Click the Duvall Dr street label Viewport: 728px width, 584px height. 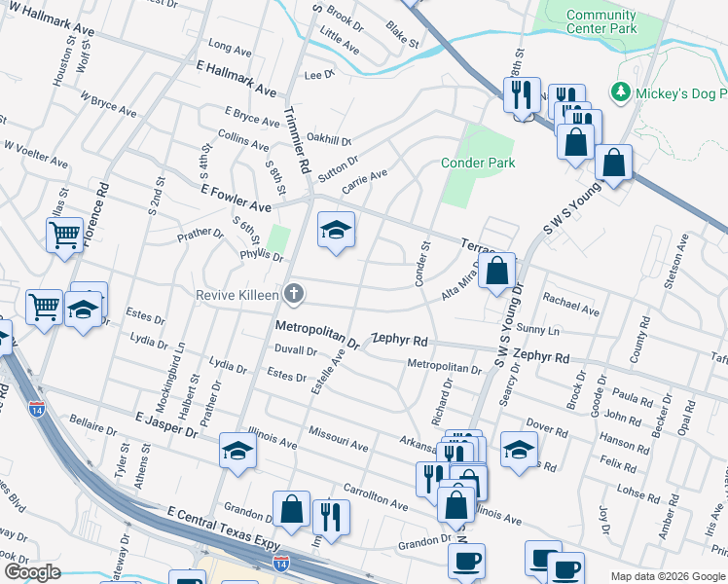coord(296,350)
